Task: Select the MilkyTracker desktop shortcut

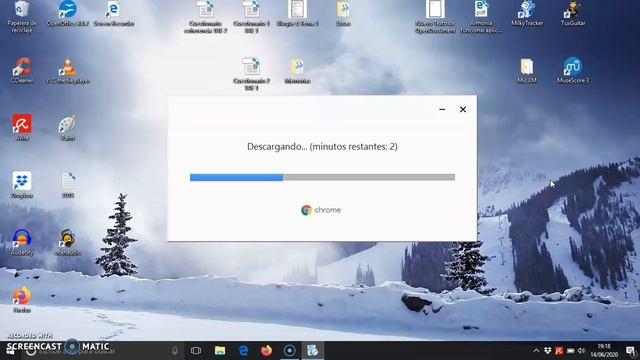Action: 527,14
